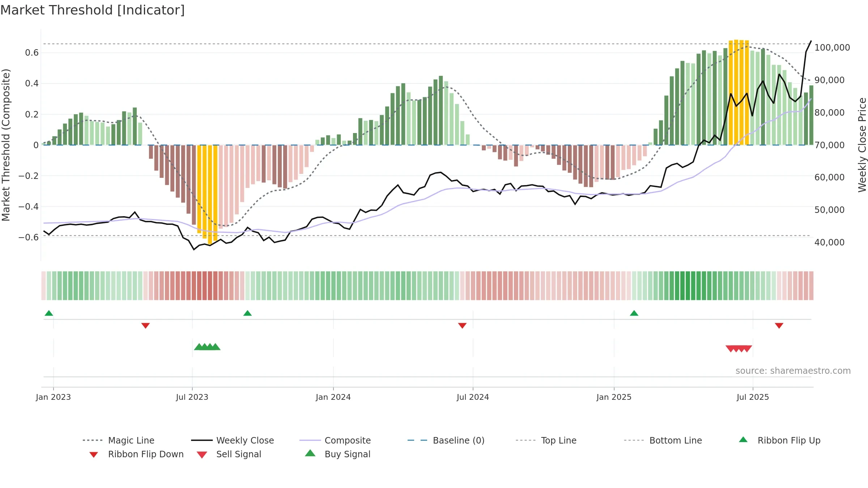The width and height of the screenshot is (868, 488).
Task: Click the 40,000 price axis label
Action: point(829,243)
